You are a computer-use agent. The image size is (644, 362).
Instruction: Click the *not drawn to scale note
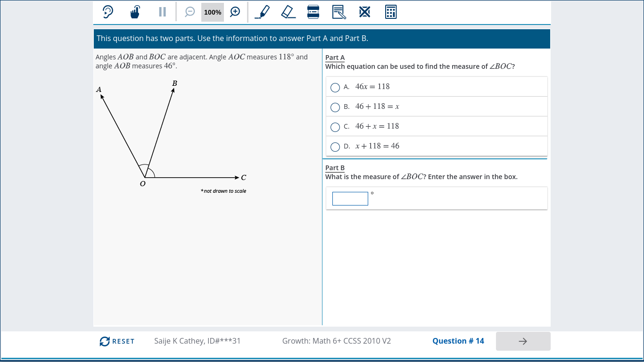[x=223, y=191]
